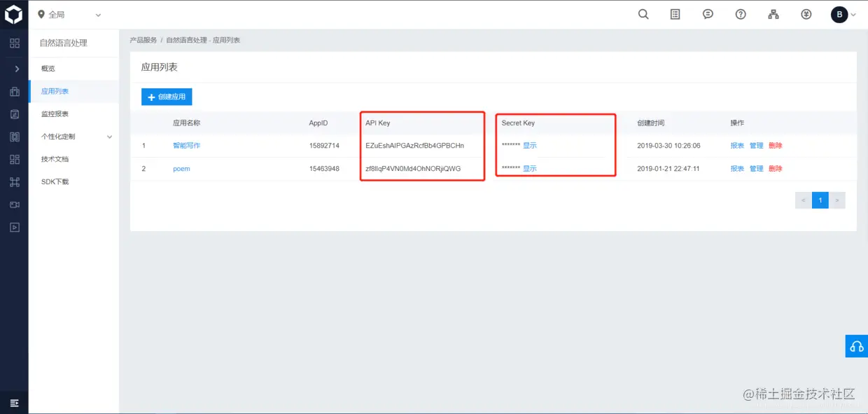Open the account dropdown arrow beside avatar
The image size is (868, 414).
click(853, 15)
